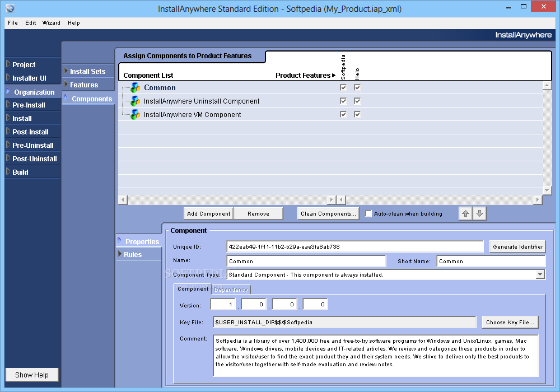Expand the Build section
The height and width of the screenshot is (392, 560).
pos(32,172)
